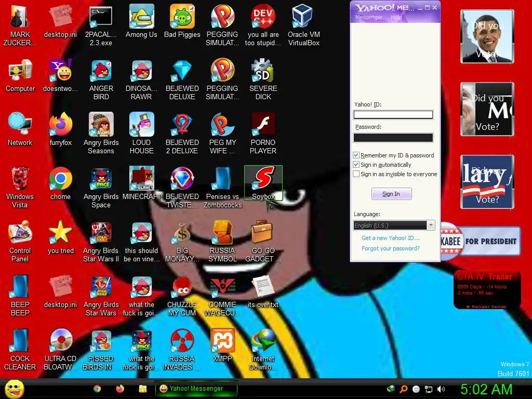Open the you tried star icon
This screenshot has width=532, height=399.
pyautogui.click(x=60, y=237)
